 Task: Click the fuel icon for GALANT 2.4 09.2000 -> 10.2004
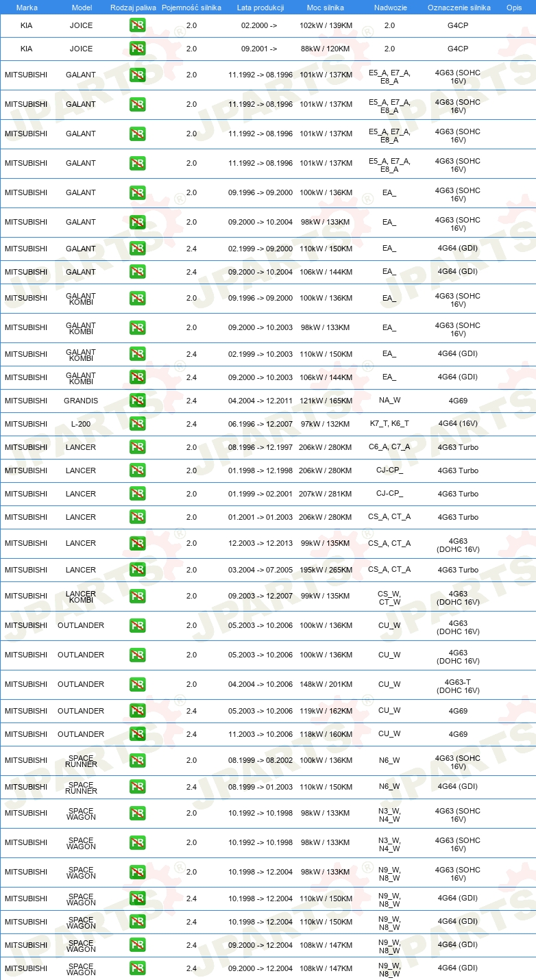click(137, 272)
